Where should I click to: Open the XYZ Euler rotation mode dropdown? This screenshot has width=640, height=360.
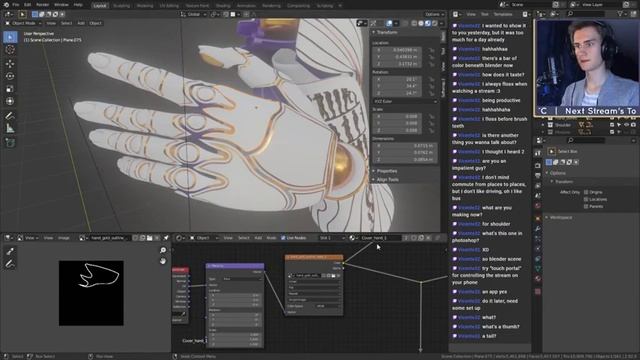pyautogui.click(x=404, y=101)
